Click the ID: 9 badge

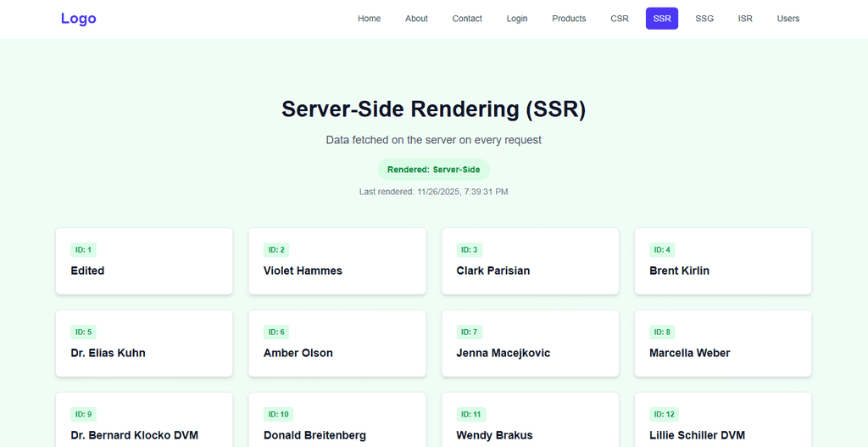pyautogui.click(x=84, y=414)
